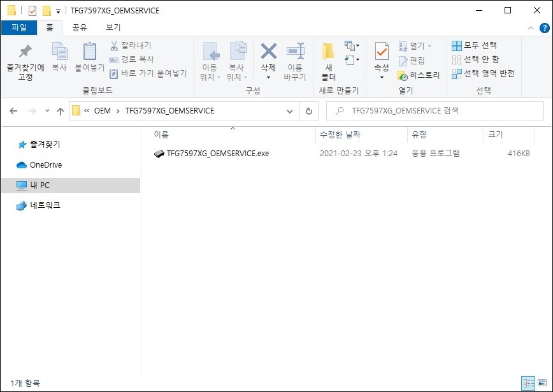Click the file size 416KB
The height and width of the screenshot is (392, 553).
click(x=519, y=154)
